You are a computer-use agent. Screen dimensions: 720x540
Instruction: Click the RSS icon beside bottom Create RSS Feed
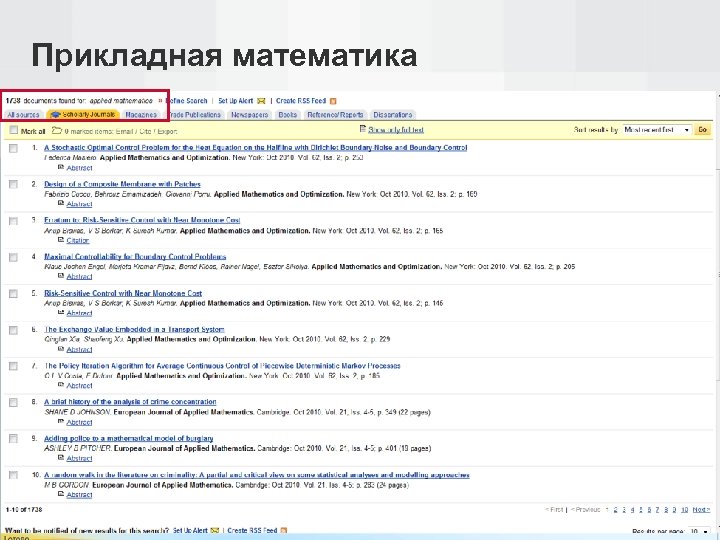(284, 530)
